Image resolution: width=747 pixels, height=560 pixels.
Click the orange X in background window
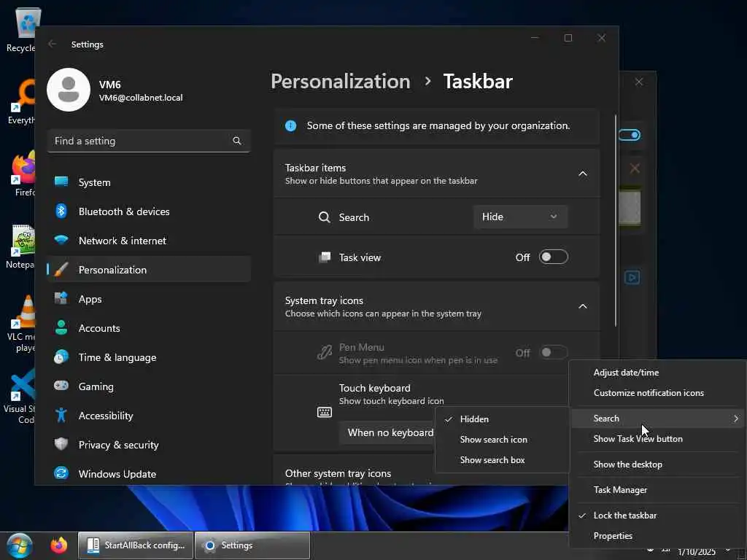pos(634,168)
